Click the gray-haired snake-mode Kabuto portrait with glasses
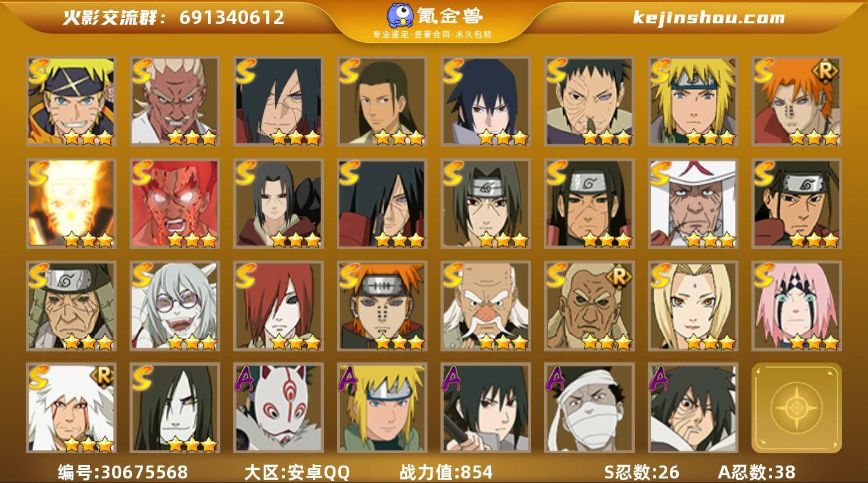The image size is (868, 483). (174, 305)
